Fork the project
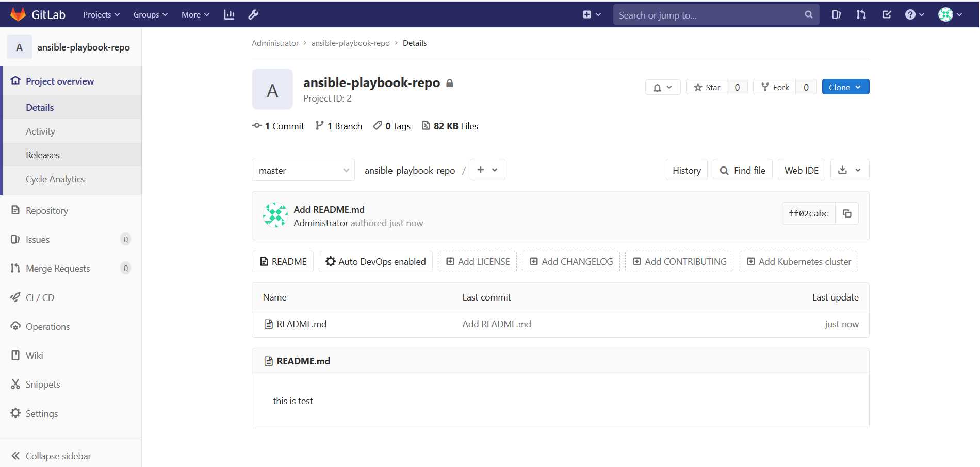980x467 pixels. [x=775, y=87]
